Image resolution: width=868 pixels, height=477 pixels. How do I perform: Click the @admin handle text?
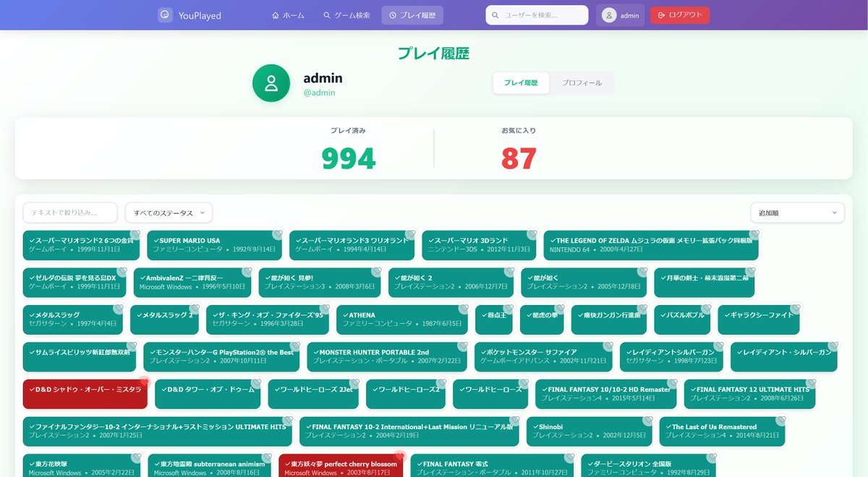click(319, 93)
